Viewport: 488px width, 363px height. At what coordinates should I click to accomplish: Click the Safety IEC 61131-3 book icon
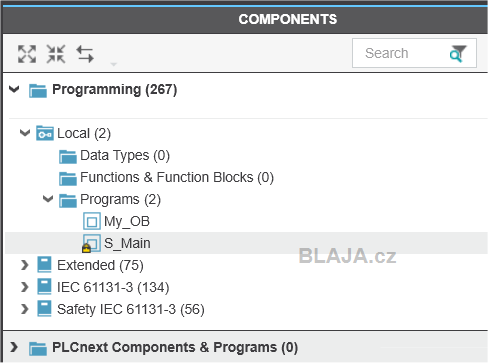point(44,309)
